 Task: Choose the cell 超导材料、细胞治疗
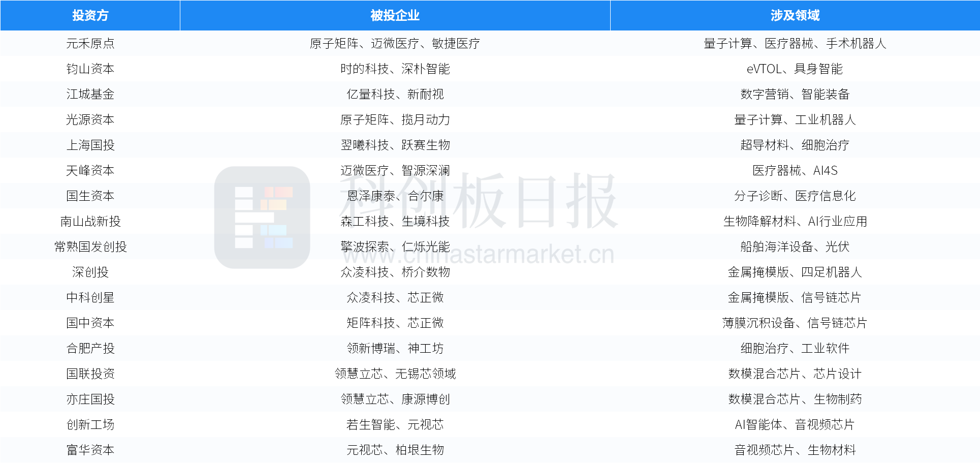[795, 145]
